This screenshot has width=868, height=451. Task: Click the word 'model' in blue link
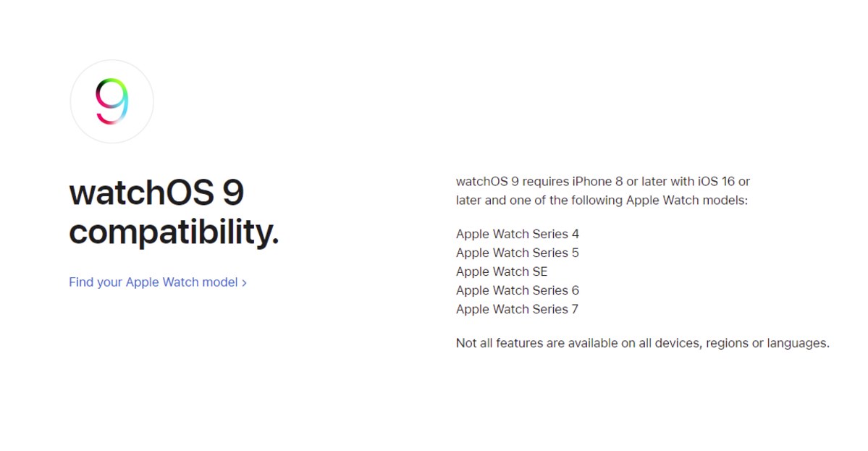[x=220, y=282]
